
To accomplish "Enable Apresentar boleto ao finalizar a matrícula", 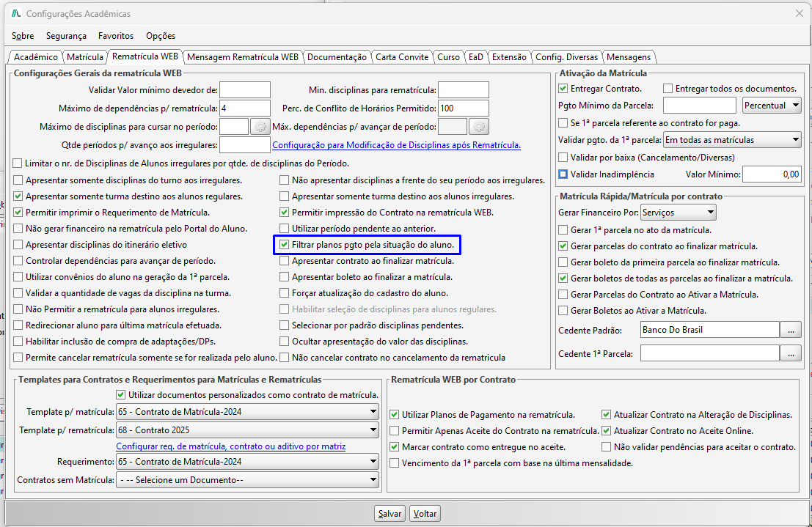I will [x=285, y=277].
